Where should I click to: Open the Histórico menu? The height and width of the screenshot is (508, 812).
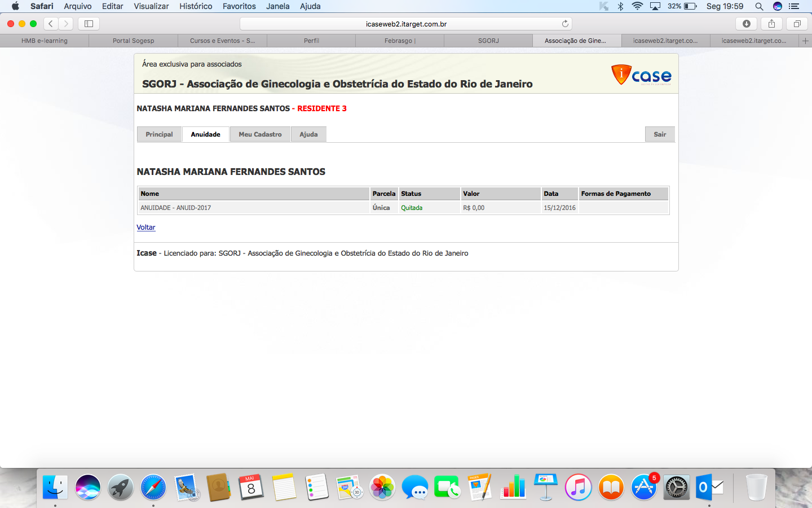[196, 6]
